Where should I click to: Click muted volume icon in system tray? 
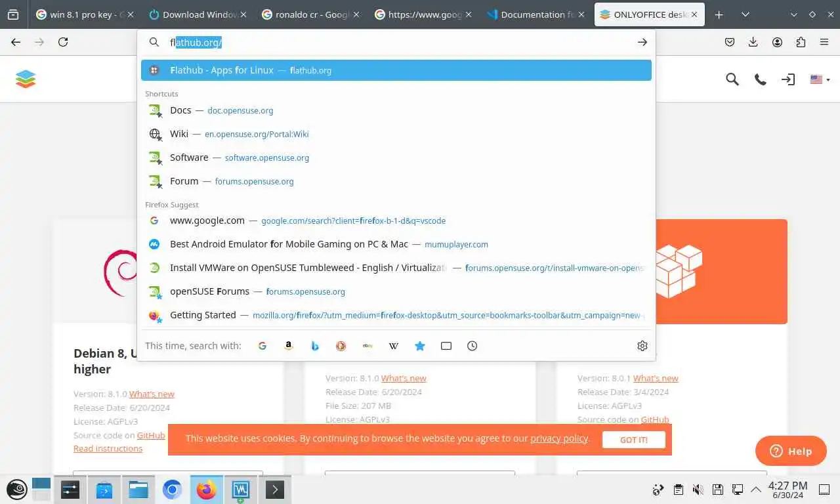[x=698, y=489]
